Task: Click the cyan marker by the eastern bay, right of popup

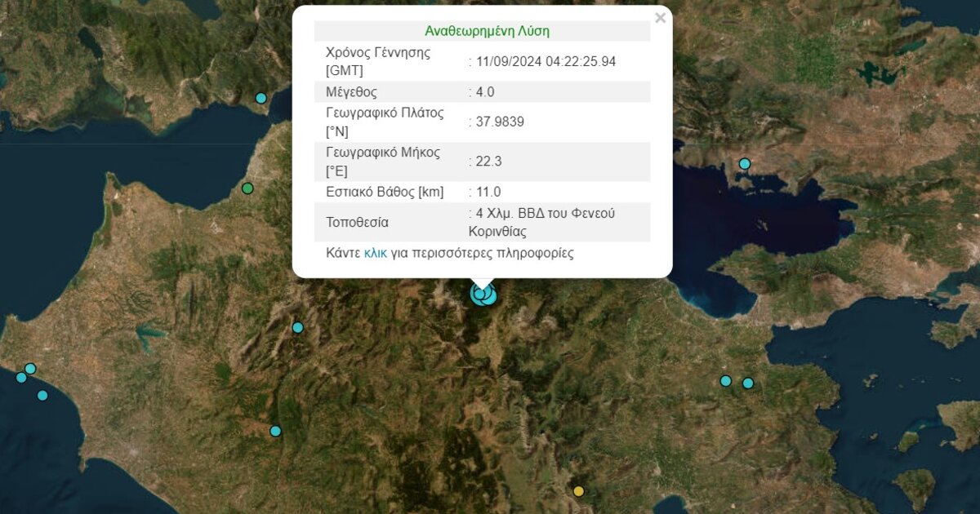Action: tap(745, 164)
